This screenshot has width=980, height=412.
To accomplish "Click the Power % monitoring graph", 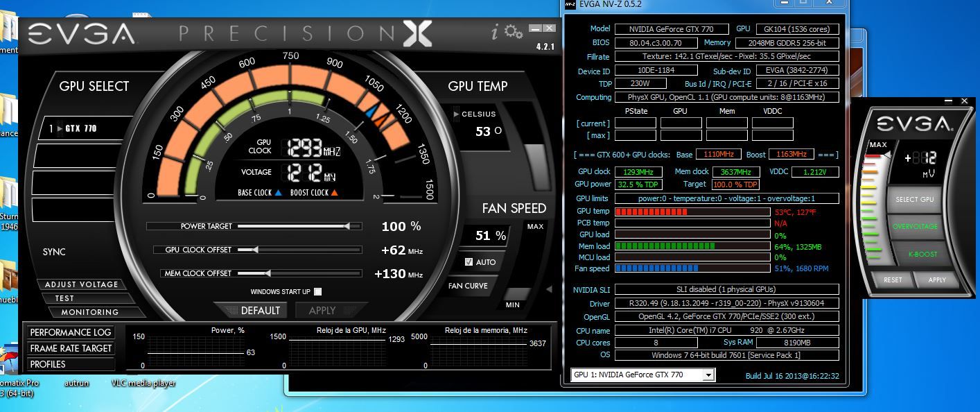I will (x=195, y=352).
